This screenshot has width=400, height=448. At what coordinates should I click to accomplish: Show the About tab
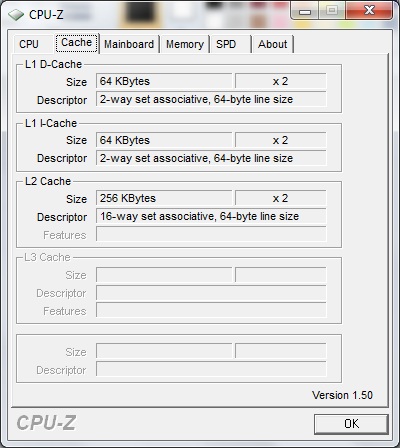273,44
